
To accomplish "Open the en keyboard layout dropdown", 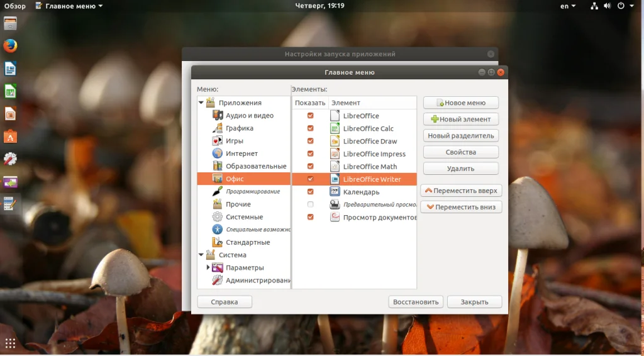I will (x=568, y=6).
